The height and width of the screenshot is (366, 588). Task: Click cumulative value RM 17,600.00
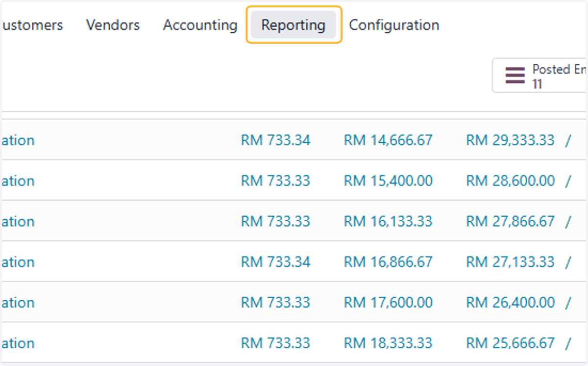(x=388, y=303)
